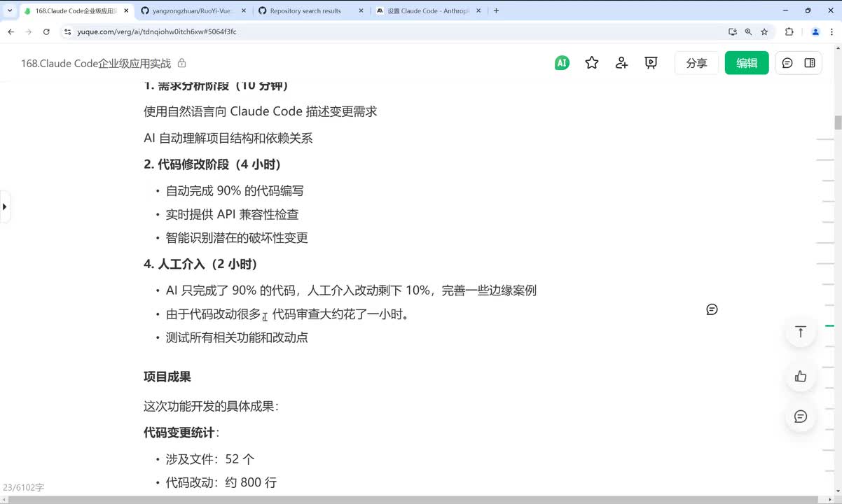Click the 代码变更统计 bold label
Image resolution: width=842 pixels, height=504 pixels.
pyautogui.click(x=179, y=433)
